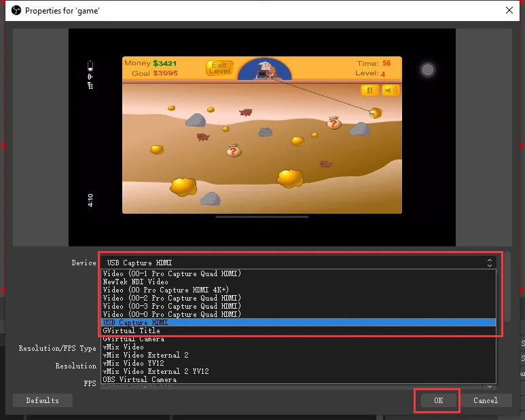Expand the FPS dropdown arrow
The image size is (525, 420).
490,386
